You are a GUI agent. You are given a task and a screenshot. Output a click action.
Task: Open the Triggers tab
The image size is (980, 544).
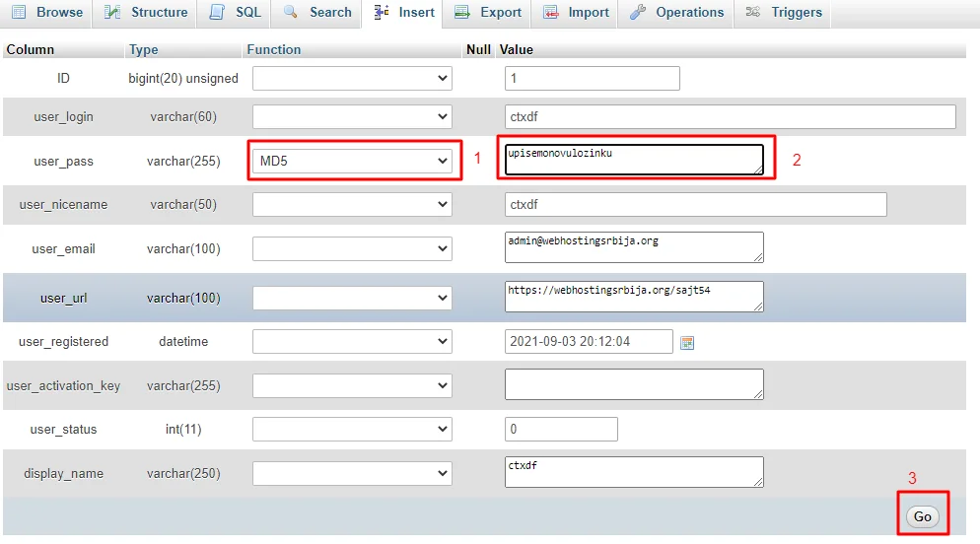coord(783,13)
